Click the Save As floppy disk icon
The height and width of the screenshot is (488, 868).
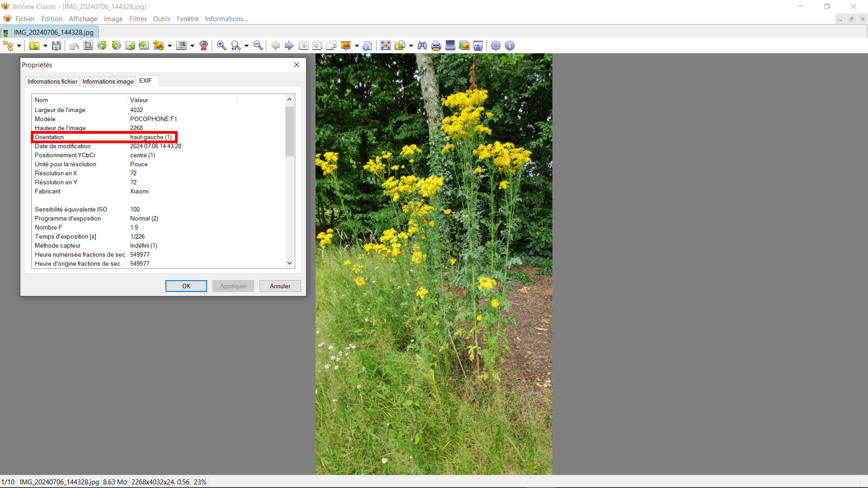coord(56,46)
